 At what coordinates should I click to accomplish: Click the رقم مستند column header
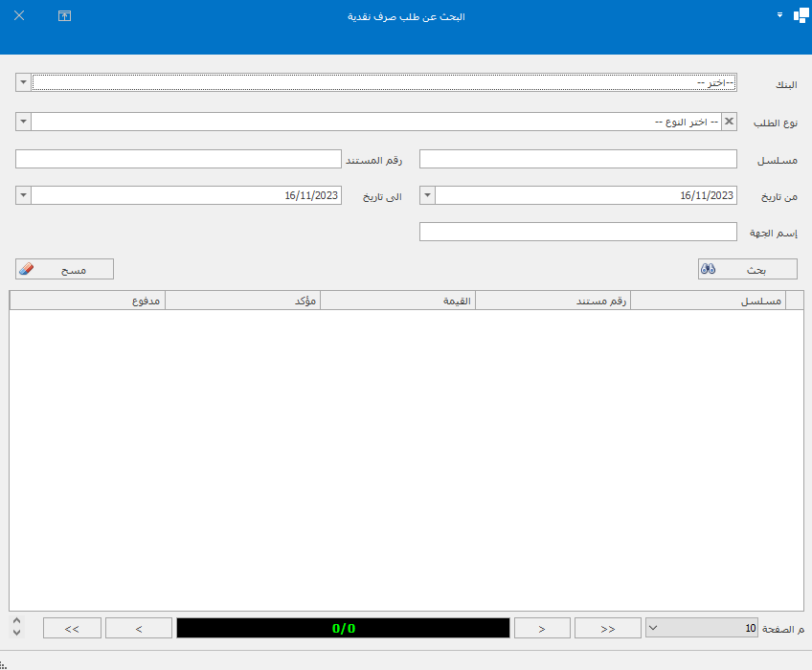pos(553,301)
